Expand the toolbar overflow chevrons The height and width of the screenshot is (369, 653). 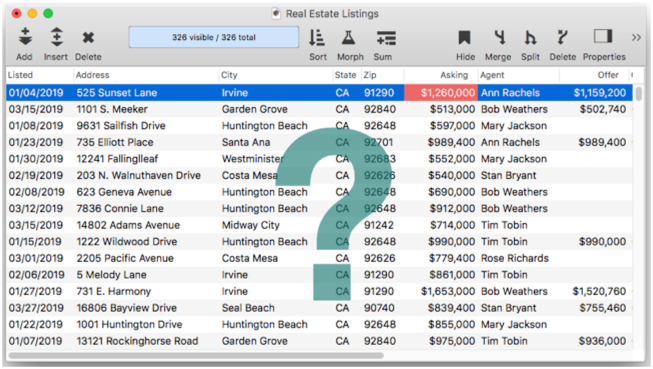click(x=636, y=37)
